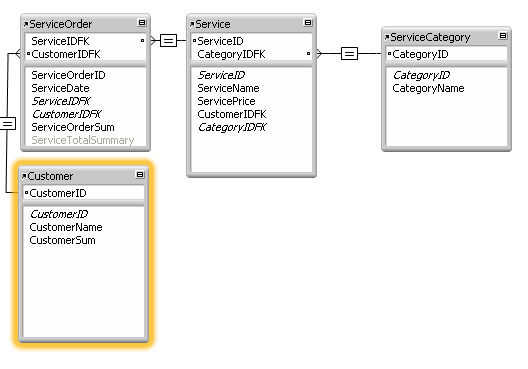This screenshot has height=369, width=528.
Task: Click the Customer table arrow icon
Action: tap(24, 176)
